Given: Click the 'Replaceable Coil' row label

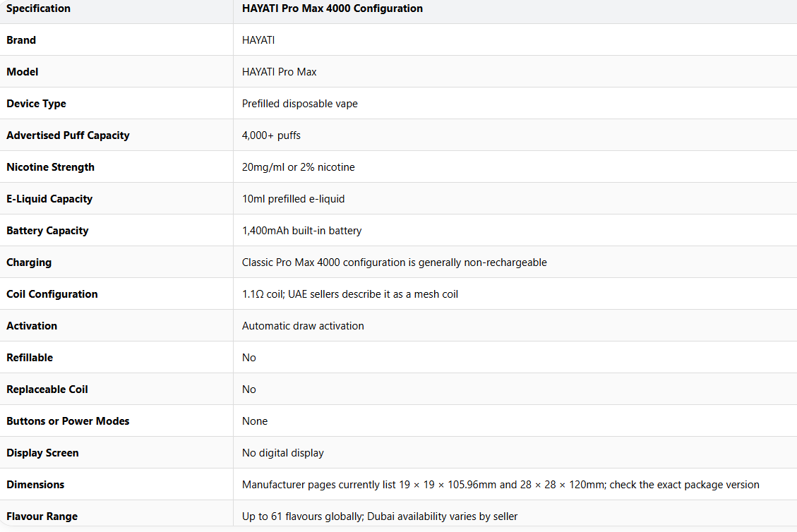Looking at the screenshot, I should coord(47,389).
